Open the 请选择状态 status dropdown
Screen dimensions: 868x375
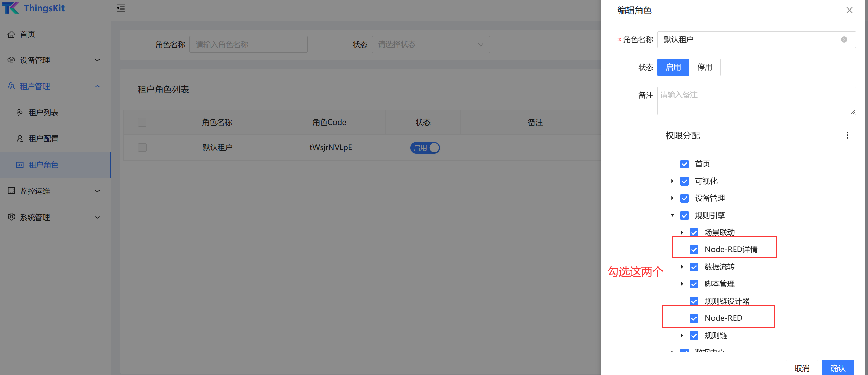[430, 44]
